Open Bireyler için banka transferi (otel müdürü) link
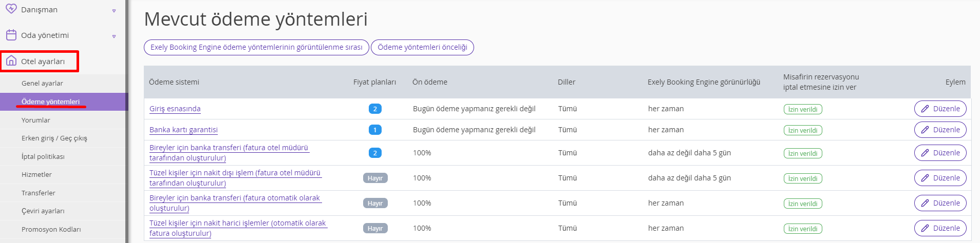The width and height of the screenshot is (980, 243). [229, 153]
